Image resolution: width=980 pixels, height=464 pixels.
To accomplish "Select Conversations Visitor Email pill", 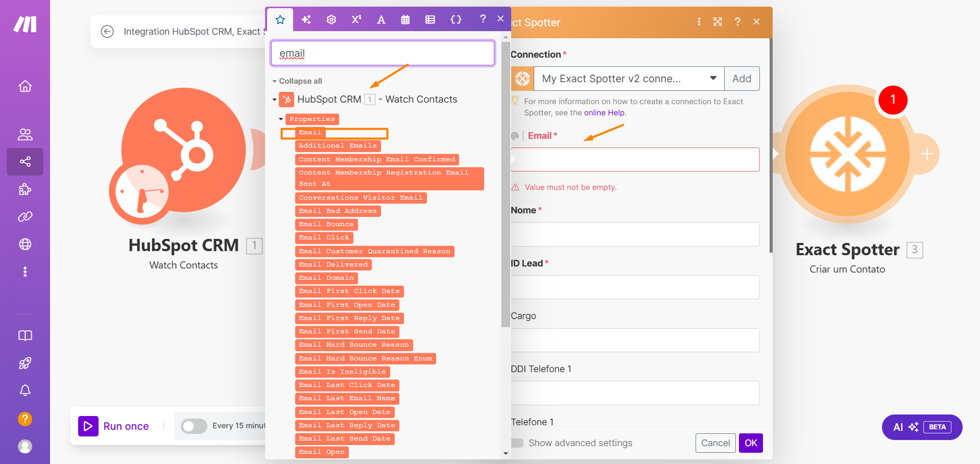I will 361,198.
